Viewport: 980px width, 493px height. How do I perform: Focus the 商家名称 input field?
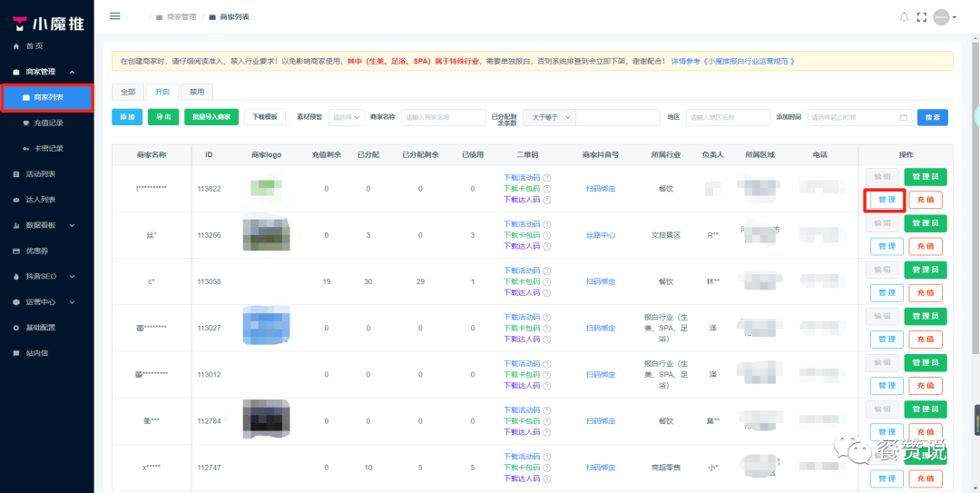[x=444, y=117]
